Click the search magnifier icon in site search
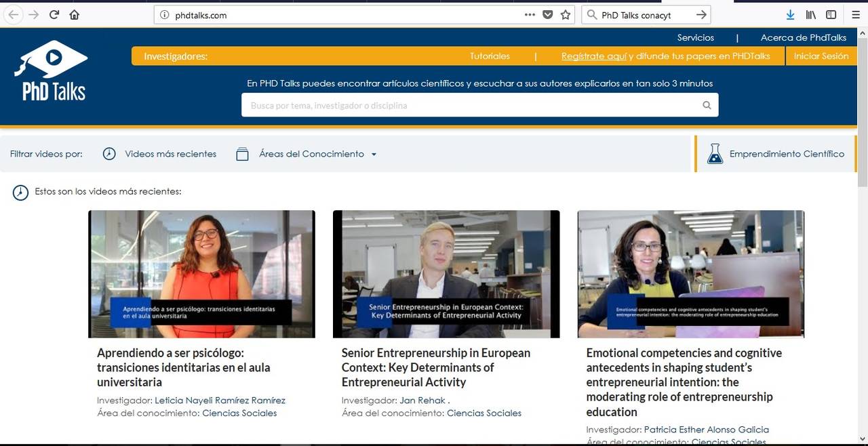868x446 pixels. click(707, 105)
